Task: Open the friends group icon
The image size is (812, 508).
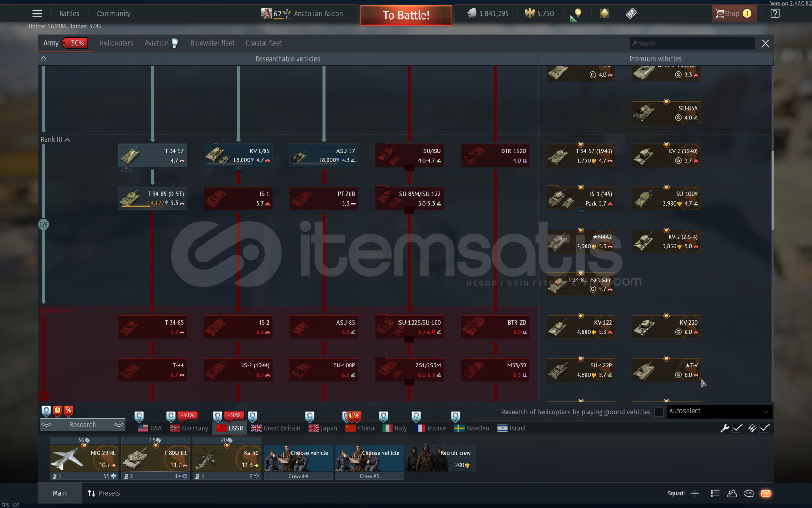Action: pyautogui.click(x=732, y=493)
